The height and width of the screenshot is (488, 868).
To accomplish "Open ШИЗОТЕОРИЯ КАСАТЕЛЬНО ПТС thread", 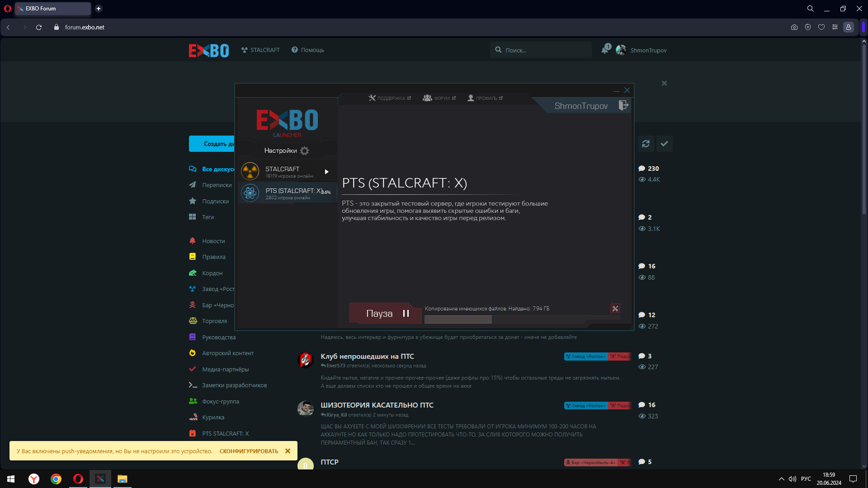I will click(x=377, y=405).
